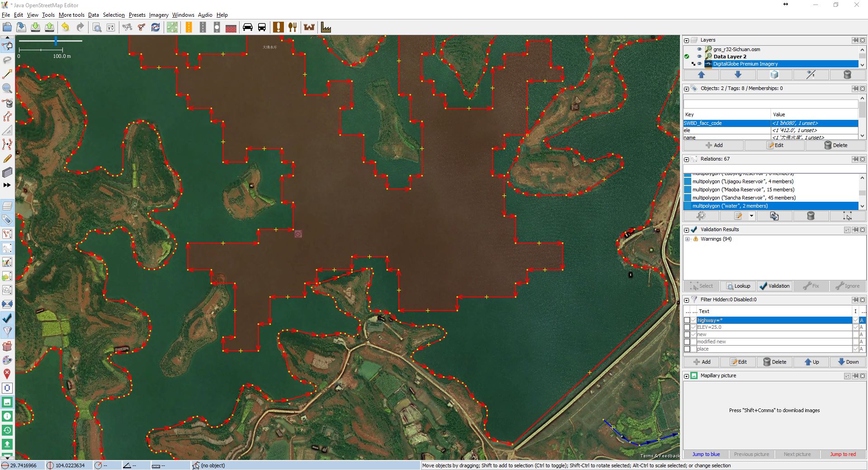Click the blue refresh update icon
Image resolution: width=868 pixels, height=470 pixels.
[156, 27]
